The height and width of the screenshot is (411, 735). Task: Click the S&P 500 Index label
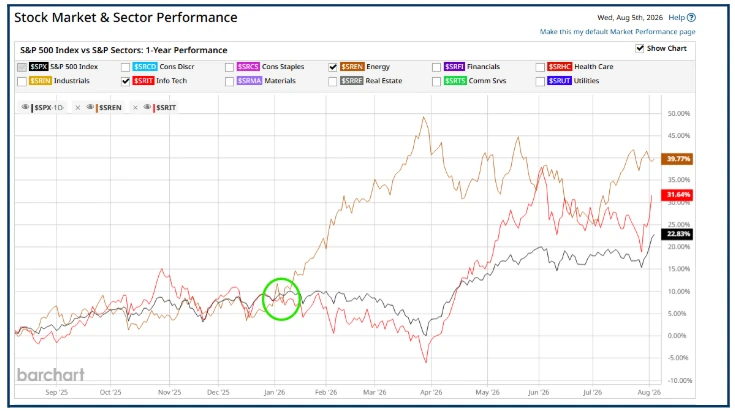(x=74, y=67)
